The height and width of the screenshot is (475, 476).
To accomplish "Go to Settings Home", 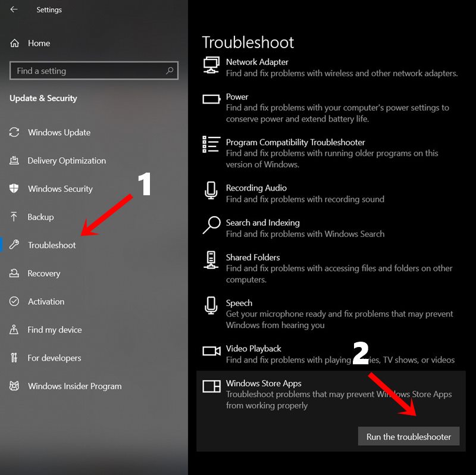I will pos(39,43).
